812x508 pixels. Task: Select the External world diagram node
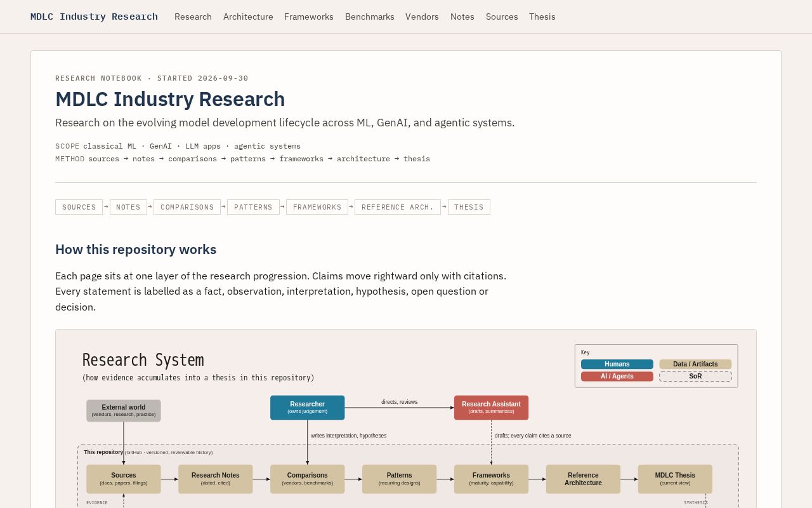pyautogui.click(x=124, y=411)
